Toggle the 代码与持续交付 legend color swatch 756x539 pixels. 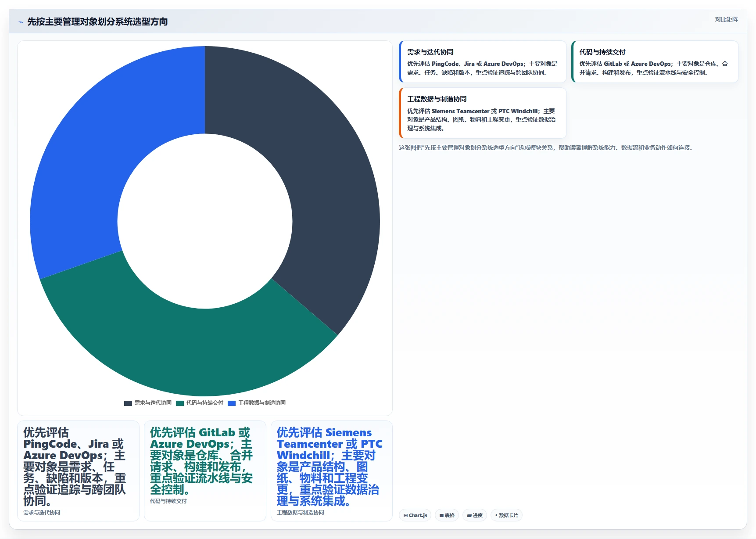coord(180,403)
